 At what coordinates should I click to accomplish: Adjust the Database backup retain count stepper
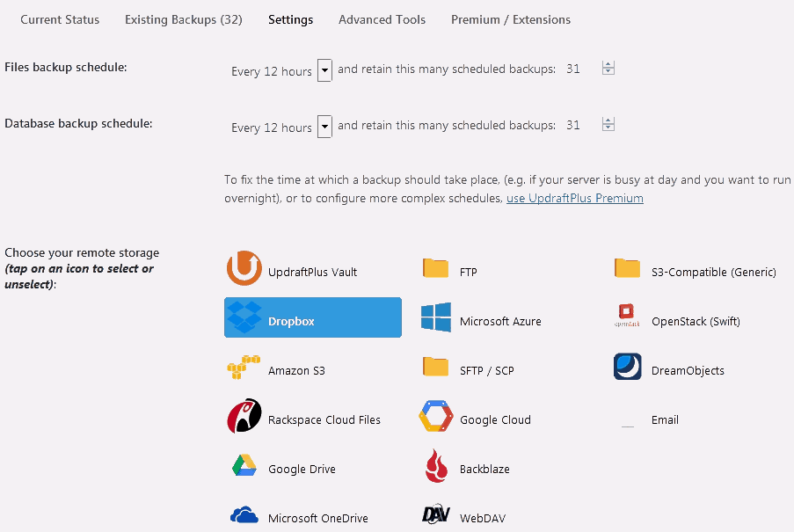click(608, 124)
